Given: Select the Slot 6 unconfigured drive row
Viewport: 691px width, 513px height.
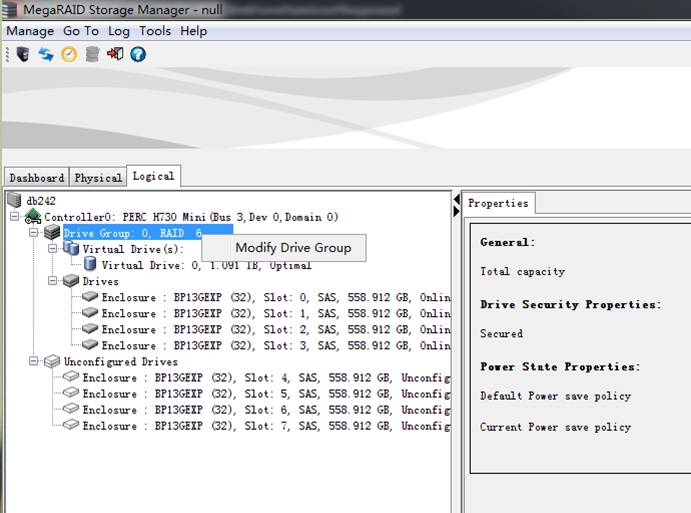Looking at the screenshot, I should pos(267,409).
